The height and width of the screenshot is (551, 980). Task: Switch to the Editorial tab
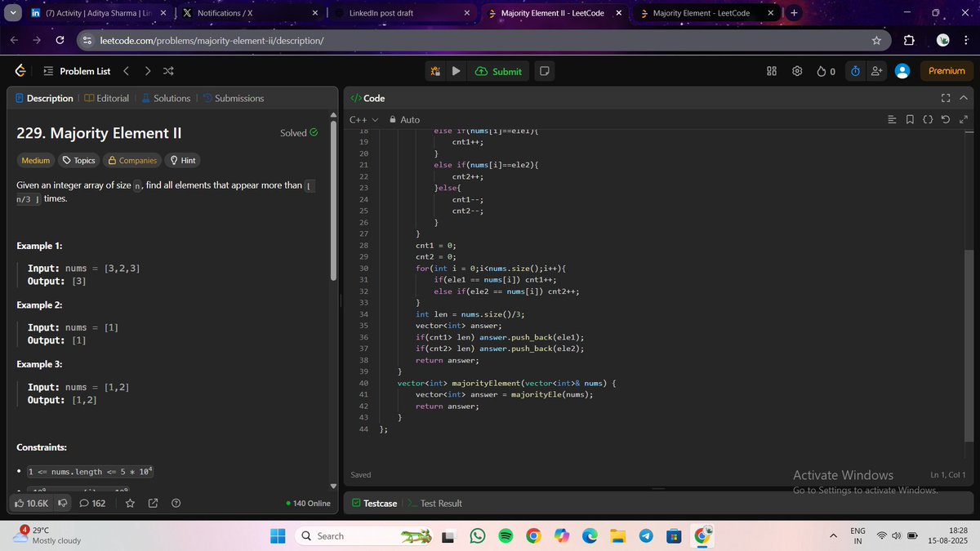click(x=107, y=98)
